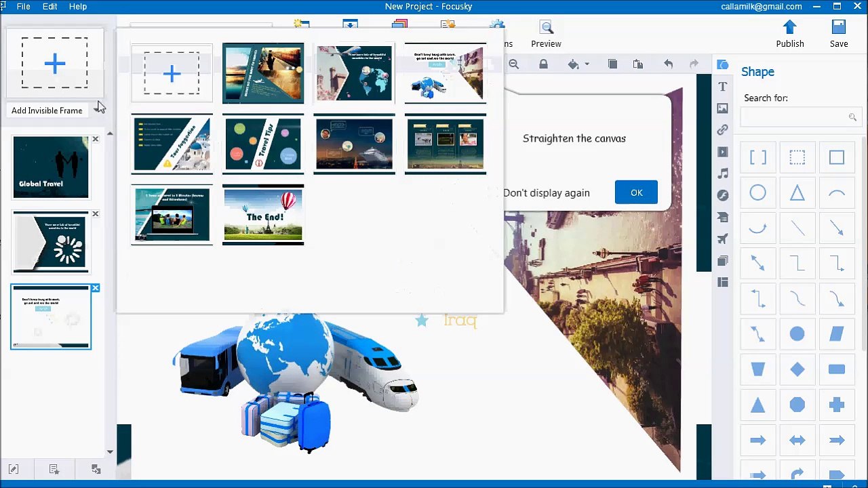Open the Text tool in sidebar
The width and height of the screenshot is (868, 488).
pyautogui.click(x=723, y=87)
